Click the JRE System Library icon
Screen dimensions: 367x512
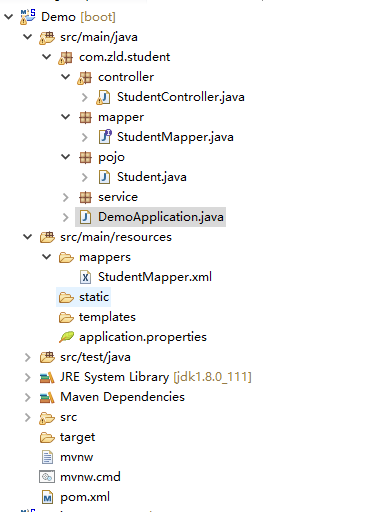point(47,378)
